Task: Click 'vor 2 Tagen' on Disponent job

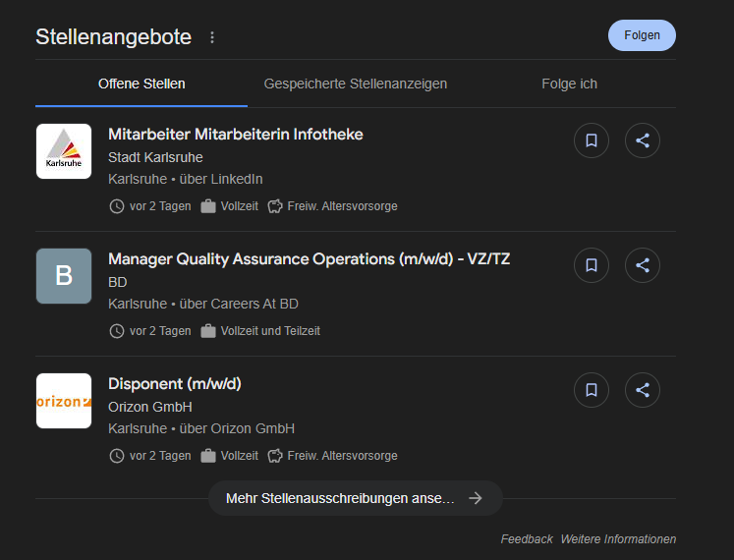Action: tap(160, 456)
